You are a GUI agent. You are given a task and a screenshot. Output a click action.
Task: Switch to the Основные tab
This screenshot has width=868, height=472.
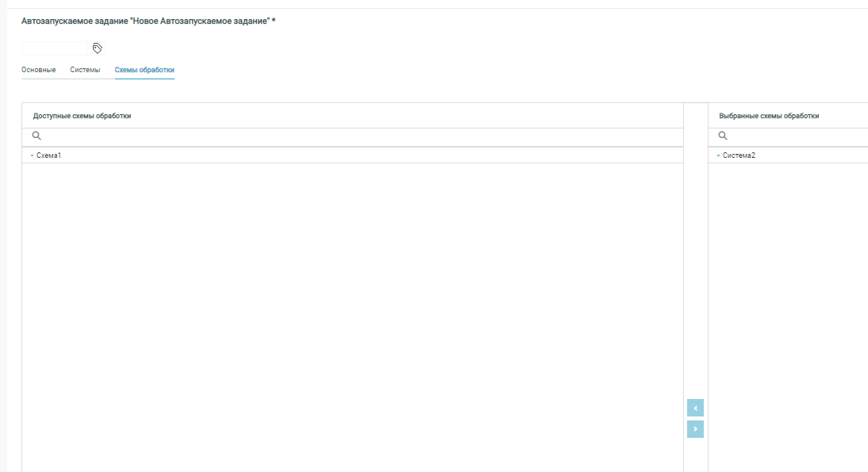tap(38, 71)
